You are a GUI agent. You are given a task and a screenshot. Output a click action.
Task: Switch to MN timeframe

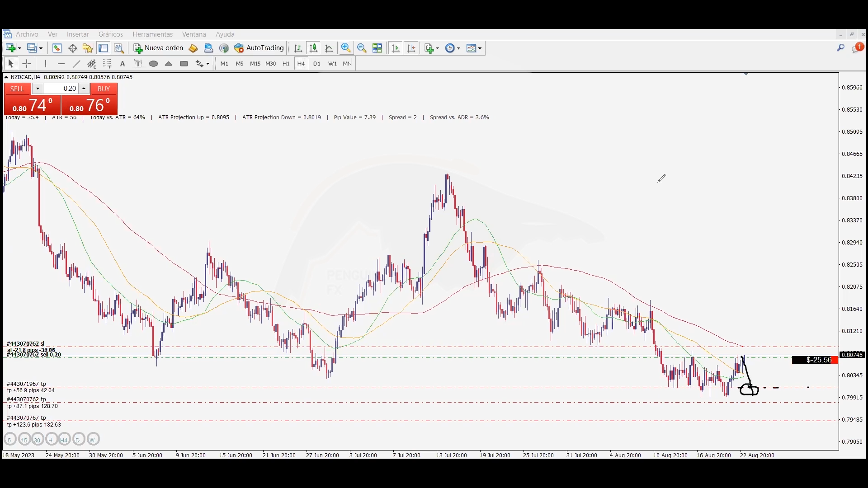click(347, 64)
